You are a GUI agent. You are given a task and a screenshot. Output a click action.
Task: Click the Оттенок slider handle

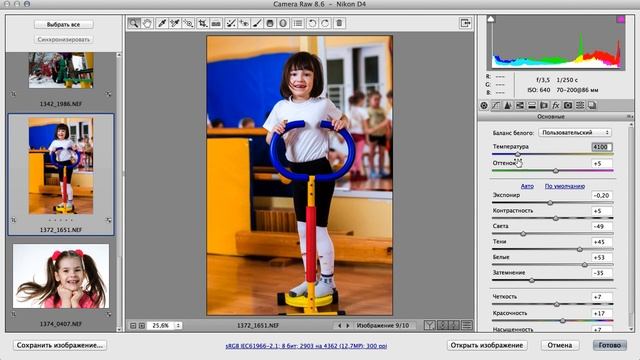coord(556,171)
